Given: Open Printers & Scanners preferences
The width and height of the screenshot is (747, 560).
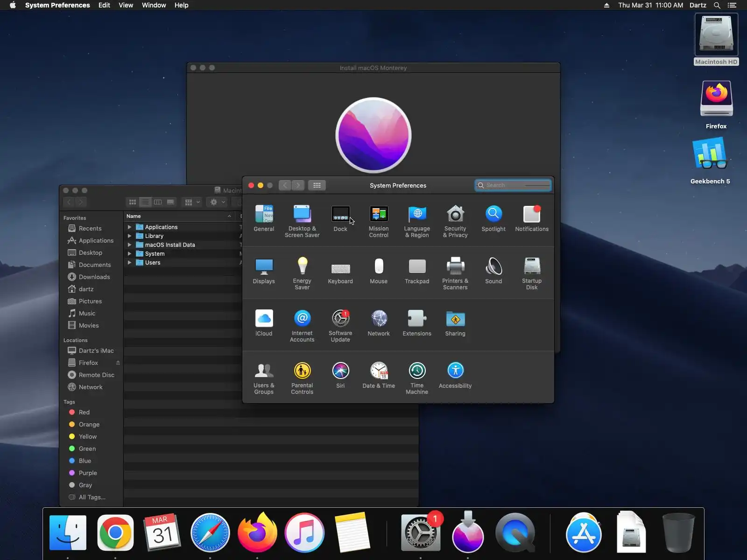Looking at the screenshot, I should point(455,273).
